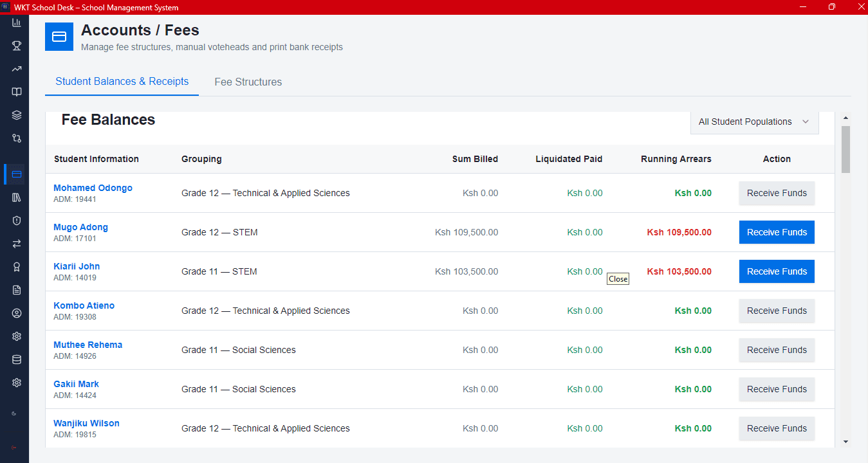Open the analytics bar chart sidebar icon
Viewport: 868px width, 463px height.
[16, 23]
